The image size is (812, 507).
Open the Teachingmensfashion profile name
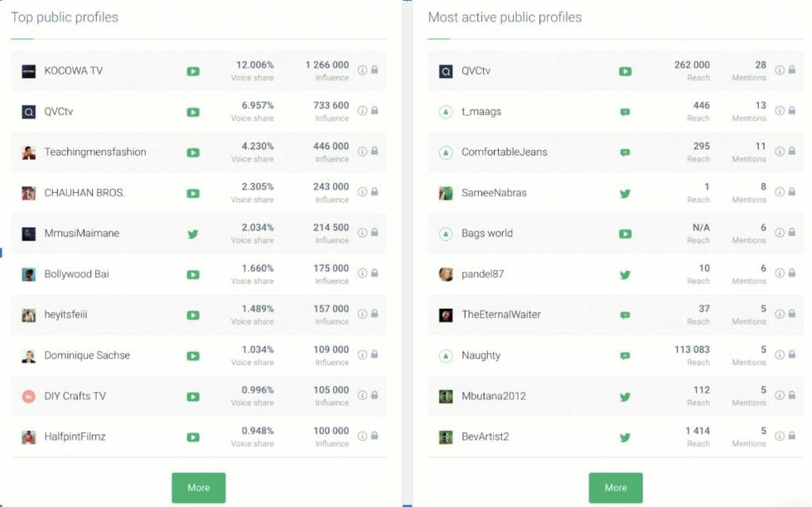pos(95,152)
